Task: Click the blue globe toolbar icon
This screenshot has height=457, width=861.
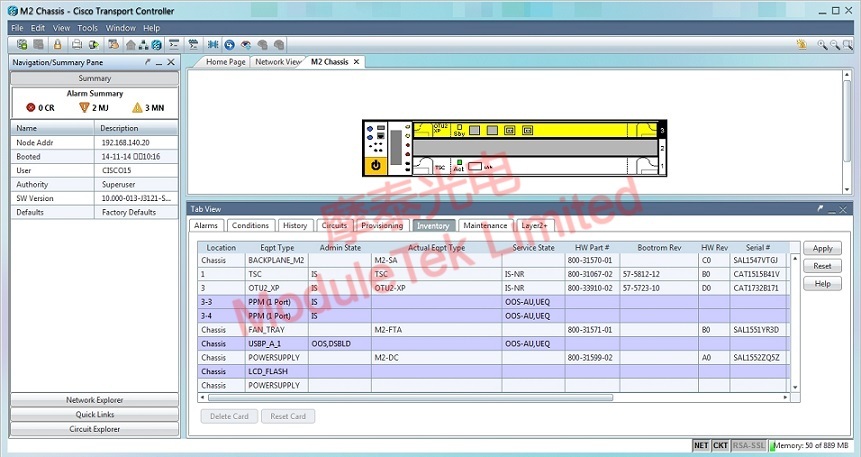Action: coord(156,44)
